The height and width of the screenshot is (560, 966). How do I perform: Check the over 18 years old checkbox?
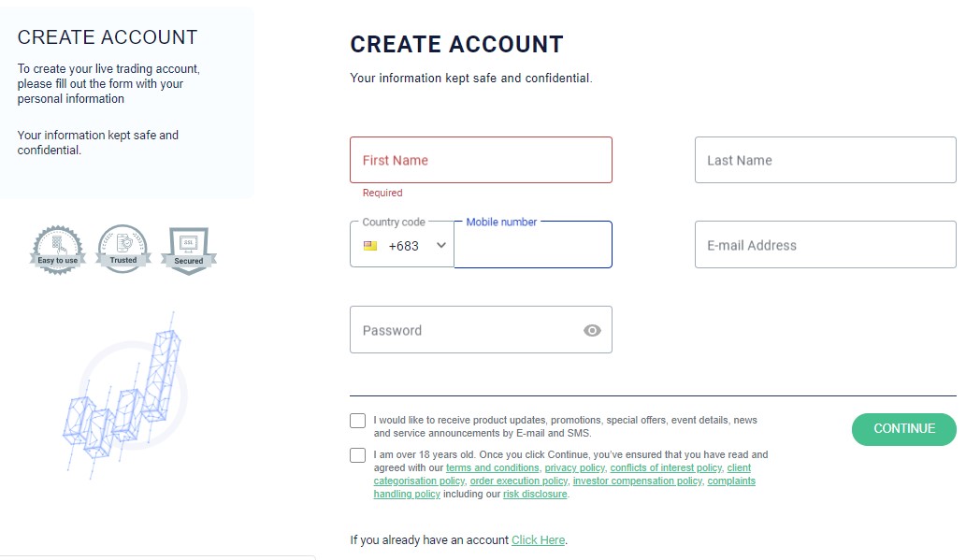pos(358,455)
